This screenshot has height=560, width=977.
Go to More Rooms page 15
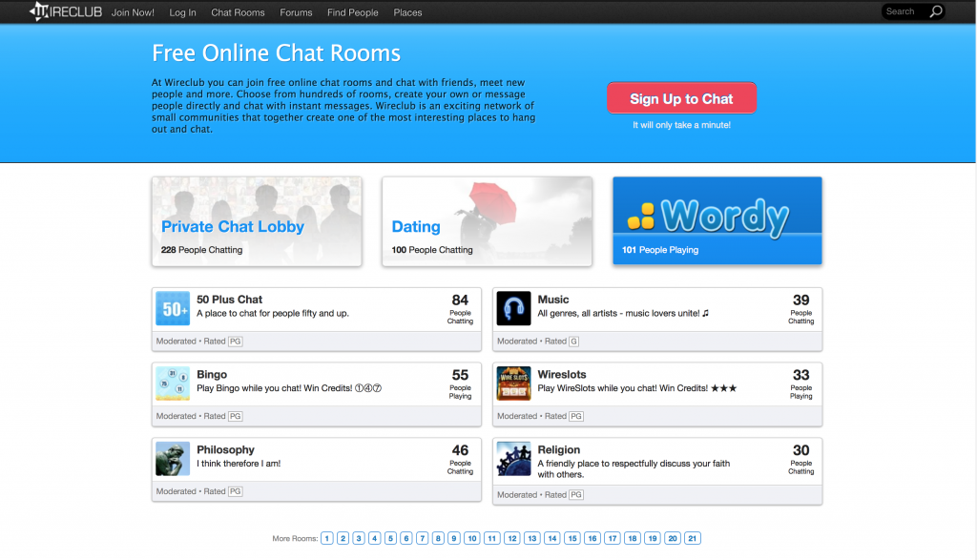tap(572, 538)
